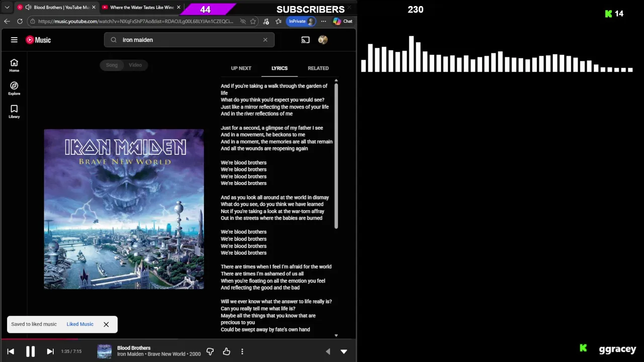Open the media control toolbar icon
The height and width of the screenshot is (362, 644).
(266, 21)
